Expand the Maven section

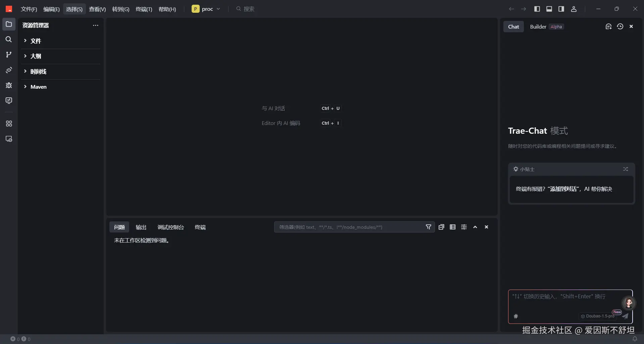pyautogui.click(x=61, y=87)
